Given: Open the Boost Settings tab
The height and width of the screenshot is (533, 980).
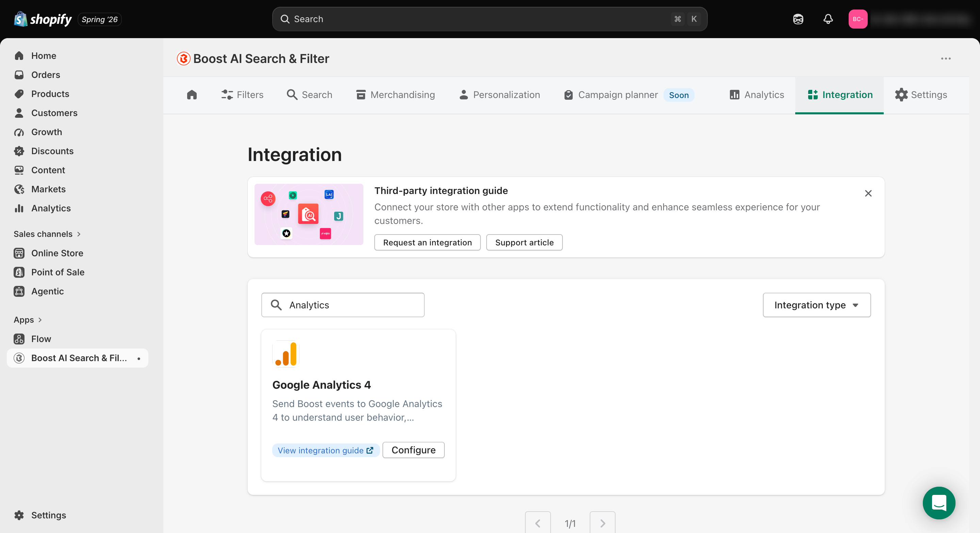Looking at the screenshot, I should (921, 95).
